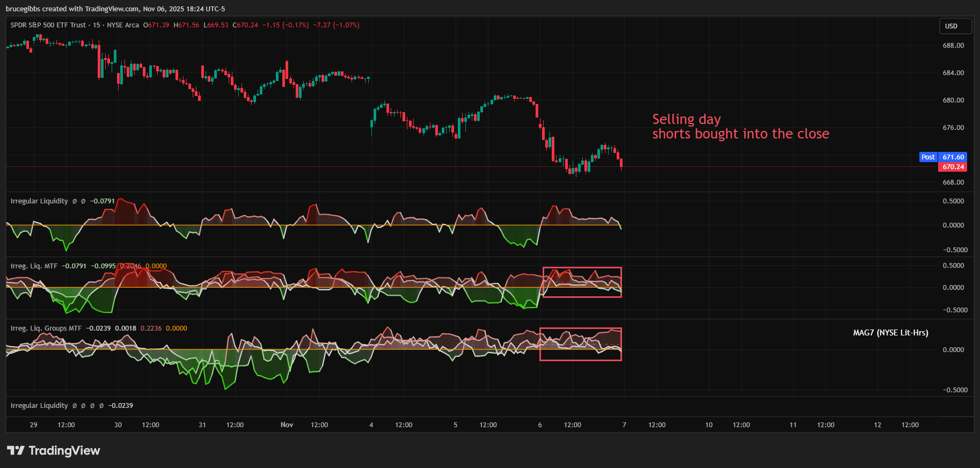Select the Irreg. Liq. MTF indicator legend
Image resolution: width=980 pixels, height=468 pixels.
pyautogui.click(x=34, y=266)
